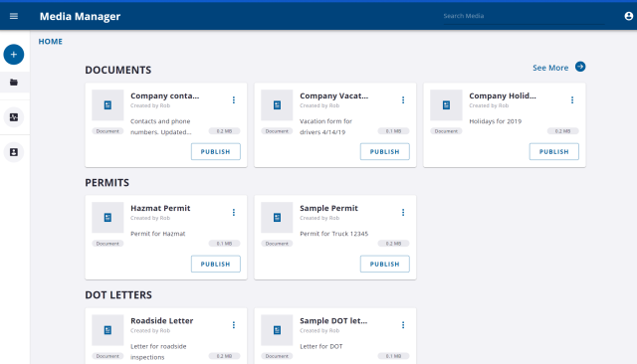The width and height of the screenshot is (637, 364).
Task: Click the Sample DOT let... card title
Action: coord(333,320)
